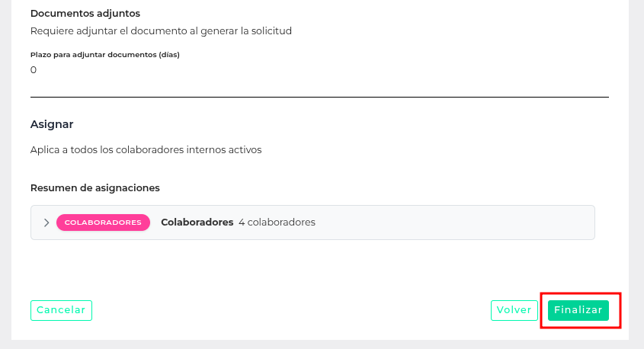
Task: Go back with the Volver button
Action: click(x=514, y=310)
